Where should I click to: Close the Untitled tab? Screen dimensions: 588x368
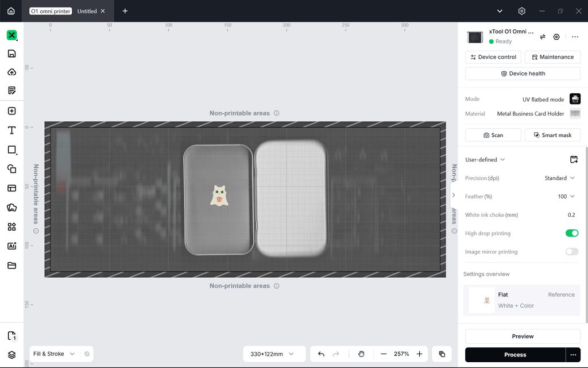coord(103,11)
